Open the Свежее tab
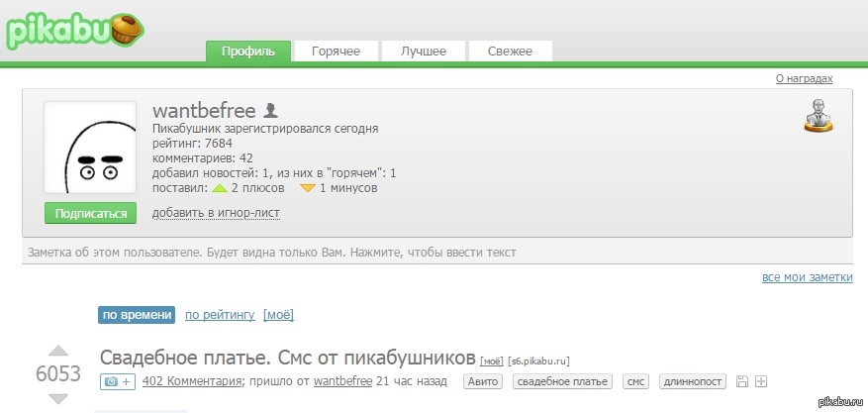The image size is (868, 413). [510, 52]
